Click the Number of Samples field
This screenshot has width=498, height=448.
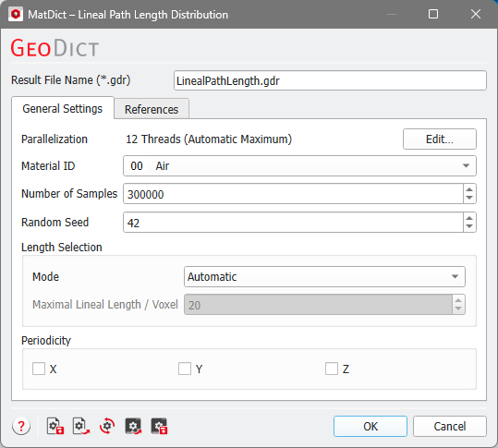pos(293,194)
